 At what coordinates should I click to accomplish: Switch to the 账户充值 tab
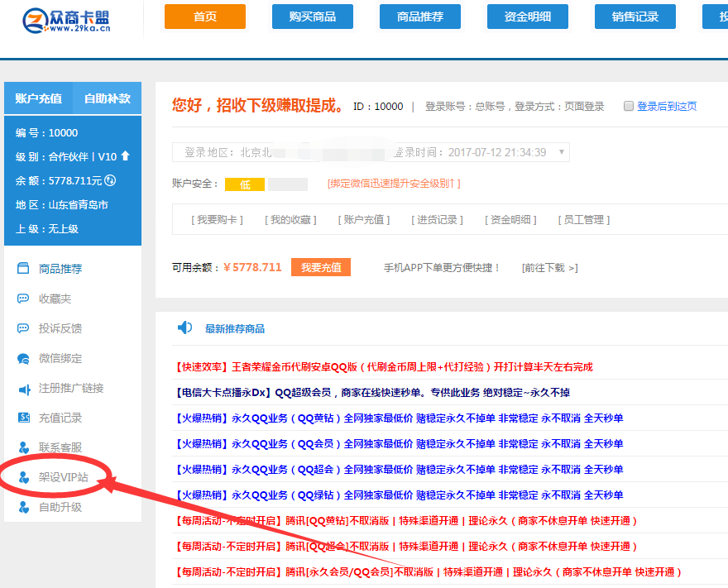pyautogui.click(x=39, y=98)
